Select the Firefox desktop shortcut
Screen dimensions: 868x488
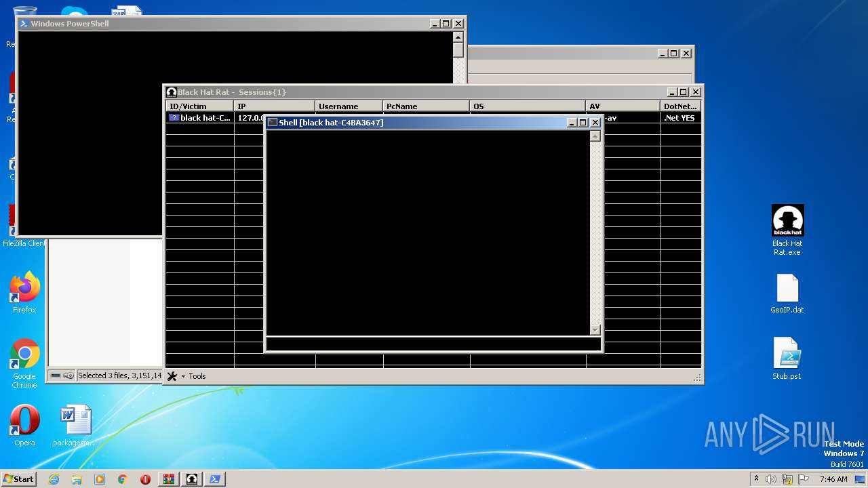point(24,293)
